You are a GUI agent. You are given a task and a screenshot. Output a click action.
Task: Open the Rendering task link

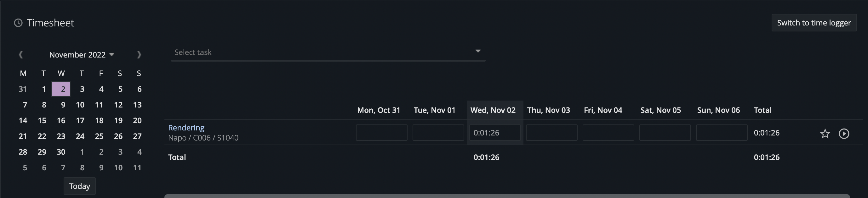[x=186, y=128]
